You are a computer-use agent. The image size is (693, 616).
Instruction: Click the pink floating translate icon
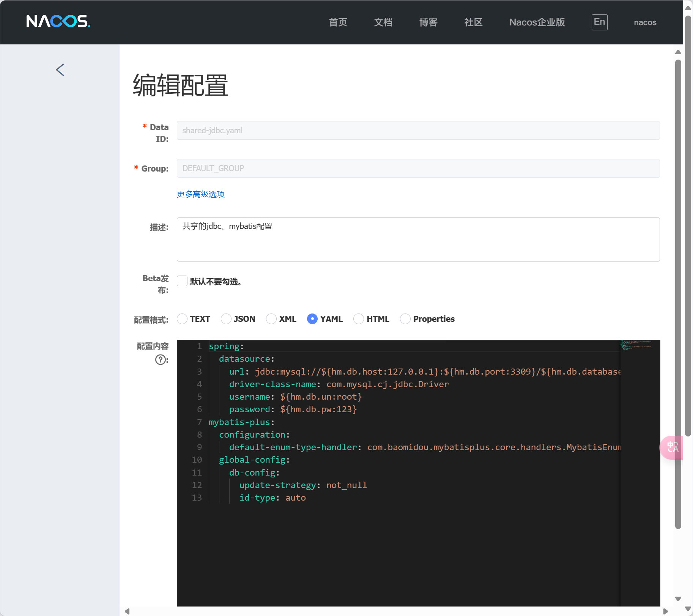click(x=672, y=447)
